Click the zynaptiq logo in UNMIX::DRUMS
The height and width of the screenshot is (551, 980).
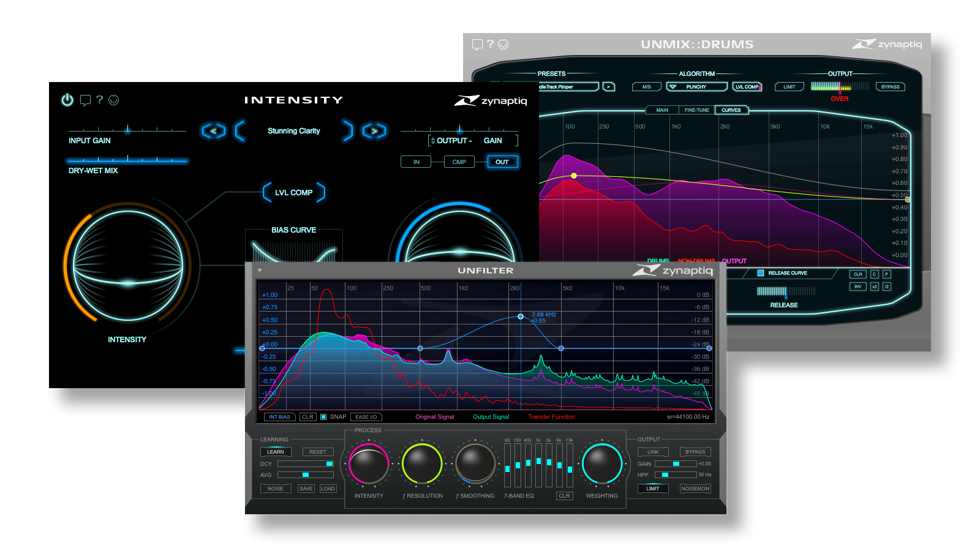pos(887,44)
